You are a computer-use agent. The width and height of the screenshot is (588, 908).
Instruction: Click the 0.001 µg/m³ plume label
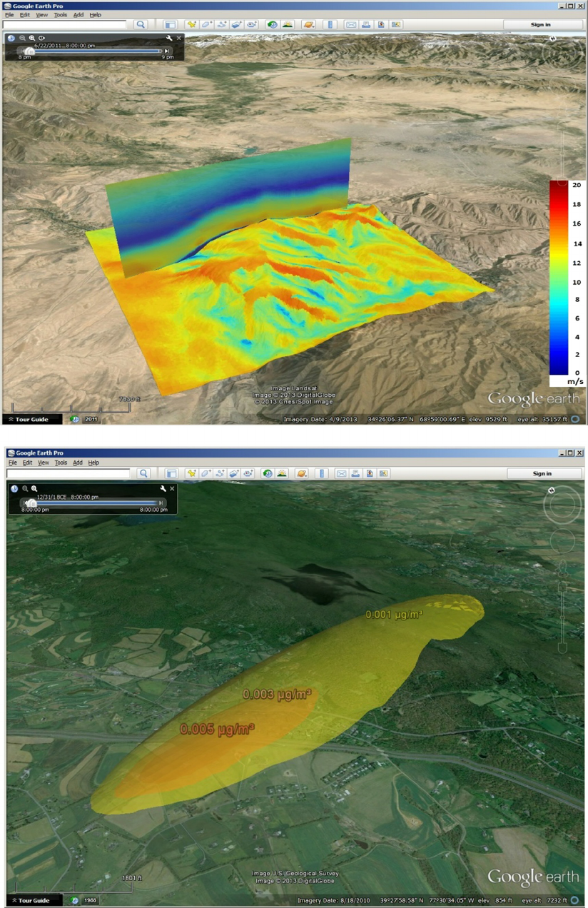coord(395,614)
